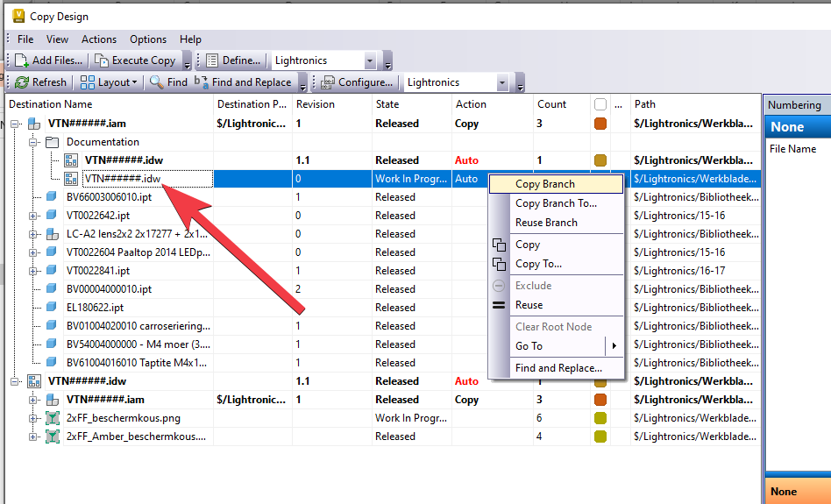Open the Lightronics numbering scheme dropdown
The height and width of the screenshot is (504, 831).
(x=370, y=60)
